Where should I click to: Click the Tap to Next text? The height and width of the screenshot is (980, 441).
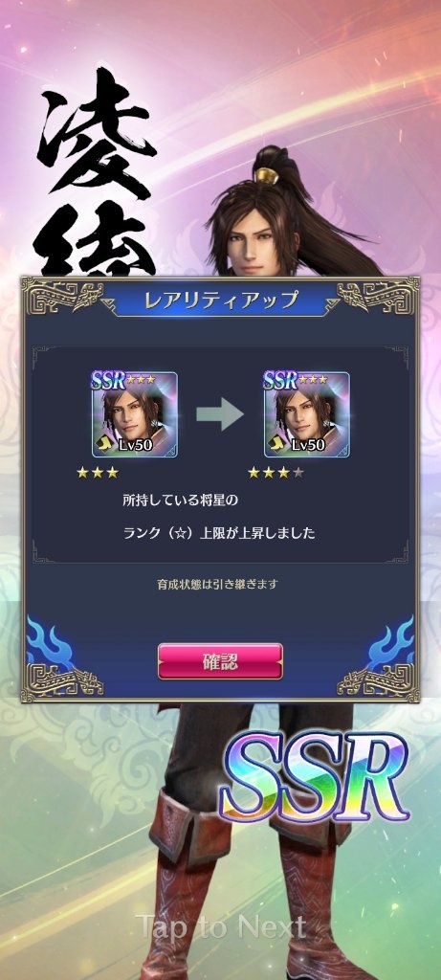(x=221, y=926)
